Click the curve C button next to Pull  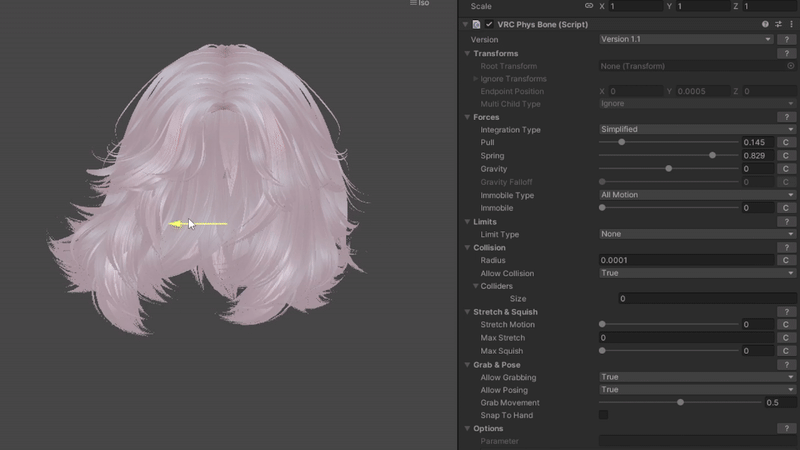tap(786, 143)
